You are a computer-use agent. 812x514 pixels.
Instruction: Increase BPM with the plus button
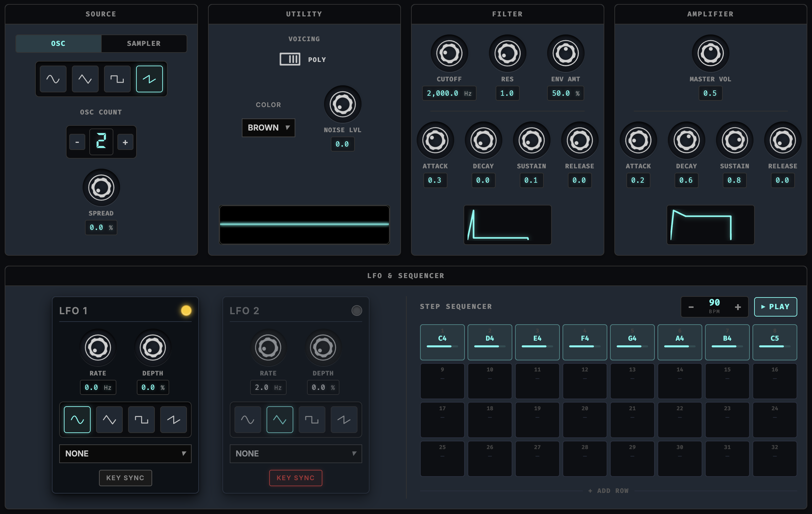pos(738,307)
